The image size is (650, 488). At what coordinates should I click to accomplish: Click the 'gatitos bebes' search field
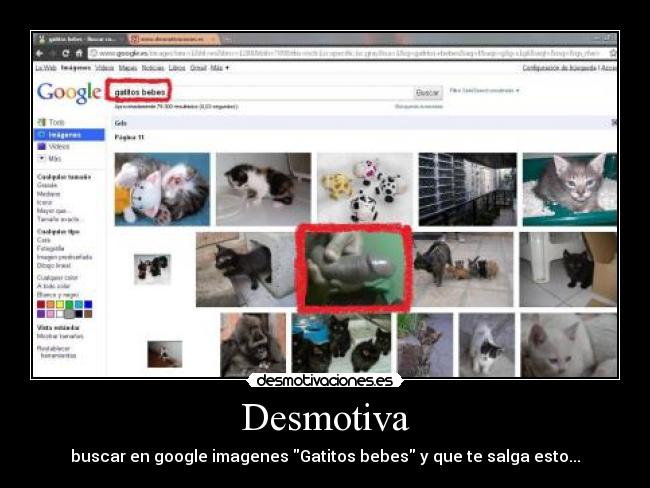pos(261,92)
